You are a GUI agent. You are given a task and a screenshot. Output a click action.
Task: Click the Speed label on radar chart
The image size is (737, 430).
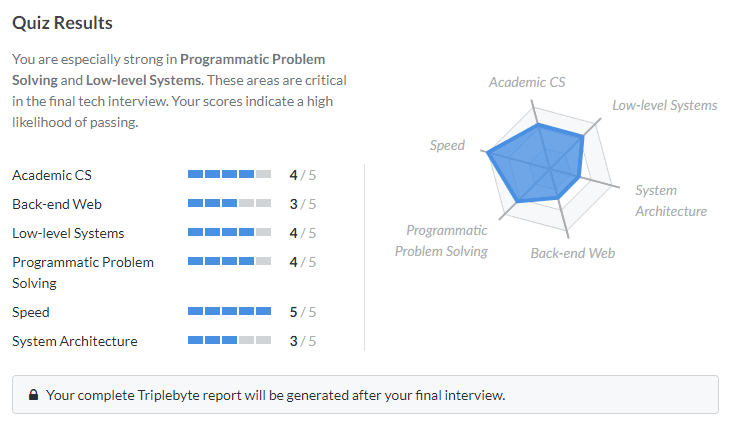(x=447, y=146)
